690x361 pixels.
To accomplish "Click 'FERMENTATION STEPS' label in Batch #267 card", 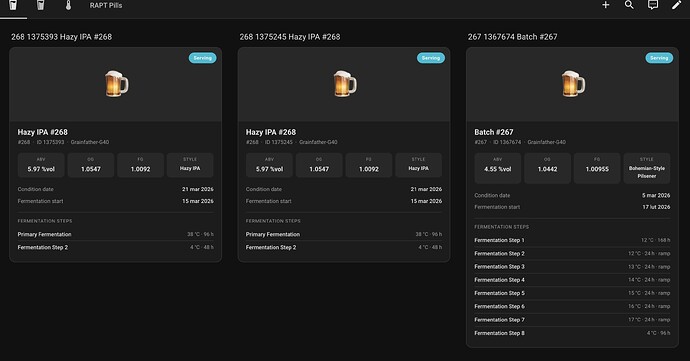I will pyautogui.click(x=502, y=227).
